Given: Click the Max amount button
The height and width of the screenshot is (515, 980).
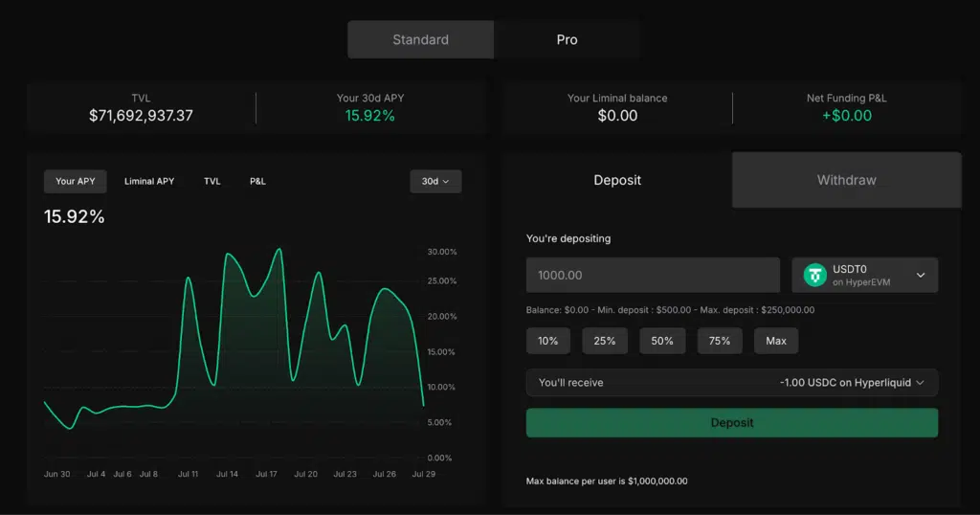Looking at the screenshot, I should coord(776,341).
